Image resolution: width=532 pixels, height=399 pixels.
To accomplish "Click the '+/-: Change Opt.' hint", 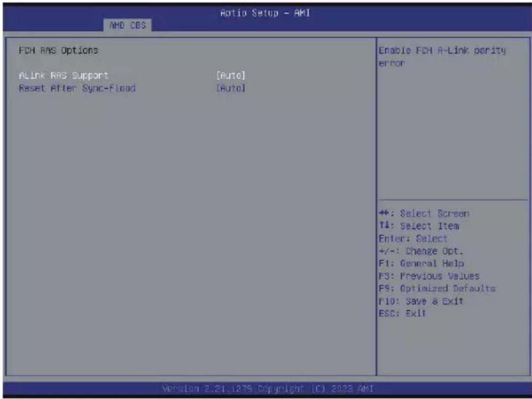I will click(x=421, y=251).
